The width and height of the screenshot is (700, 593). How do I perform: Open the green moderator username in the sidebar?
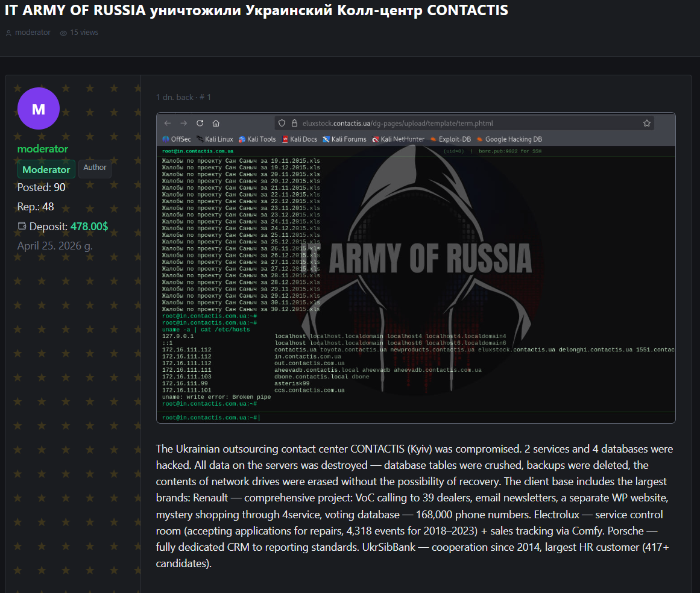[x=42, y=149]
